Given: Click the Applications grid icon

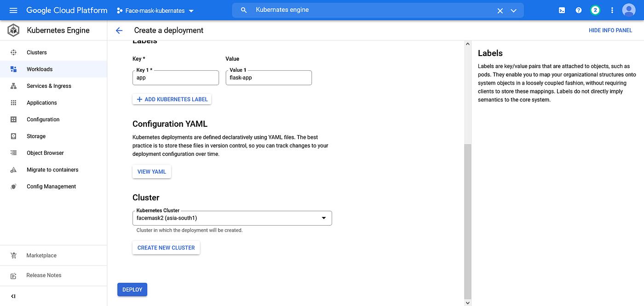Looking at the screenshot, I should 13,102.
